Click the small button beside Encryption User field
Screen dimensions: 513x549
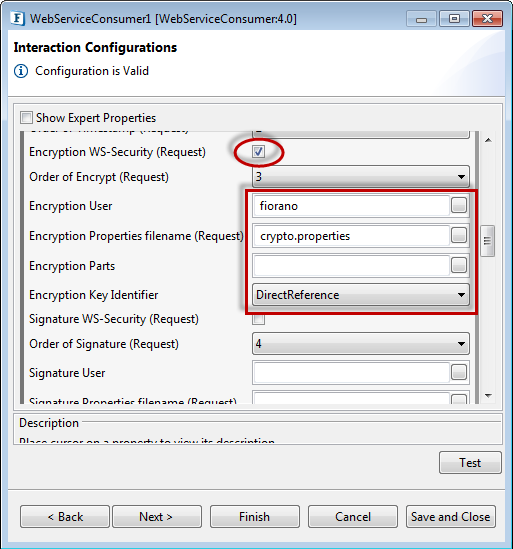459,205
